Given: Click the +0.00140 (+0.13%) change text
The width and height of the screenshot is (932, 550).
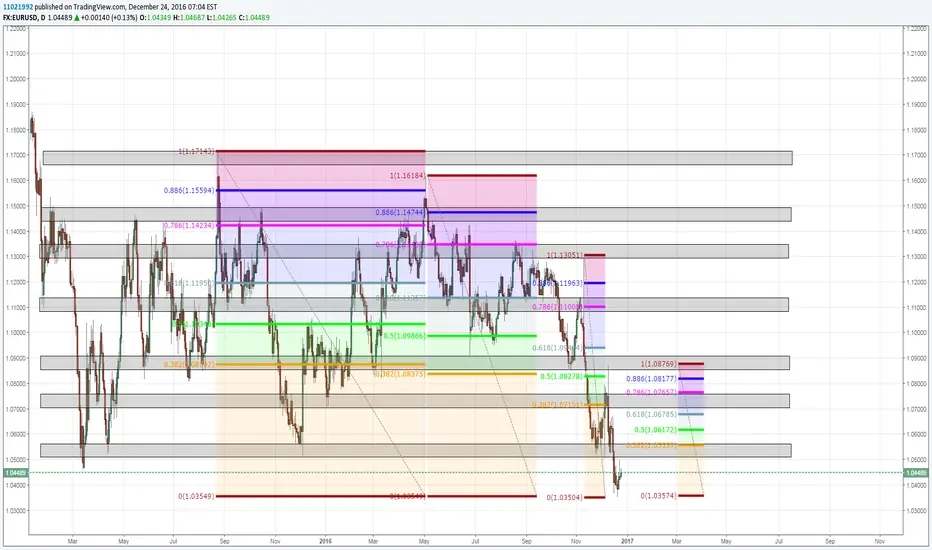Looking at the screenshot, I should (109, 18).
